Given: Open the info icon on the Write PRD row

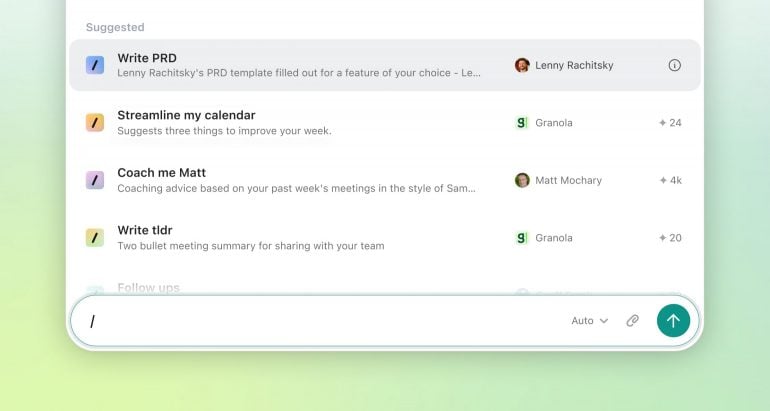Looking at the screenshot, I should 674,65.
